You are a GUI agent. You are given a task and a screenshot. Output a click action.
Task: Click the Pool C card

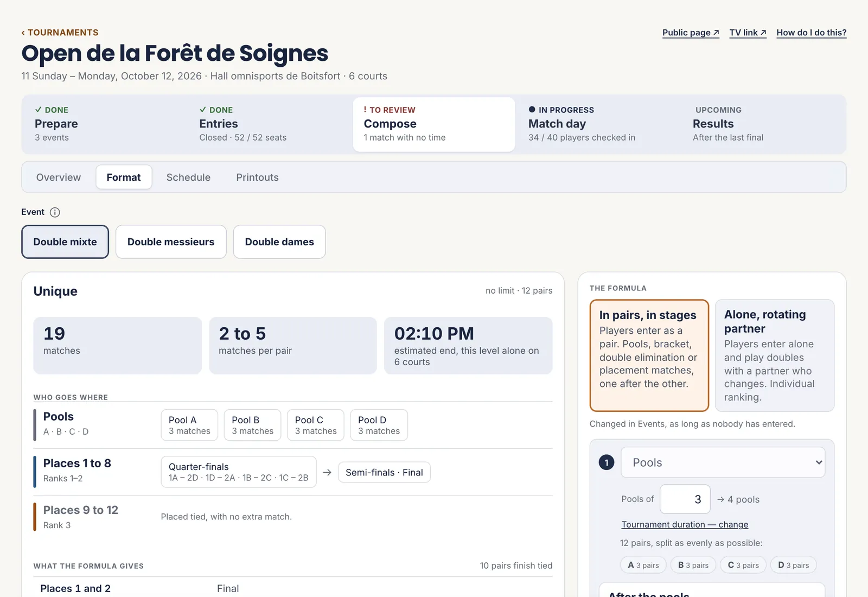pos(316,425)
